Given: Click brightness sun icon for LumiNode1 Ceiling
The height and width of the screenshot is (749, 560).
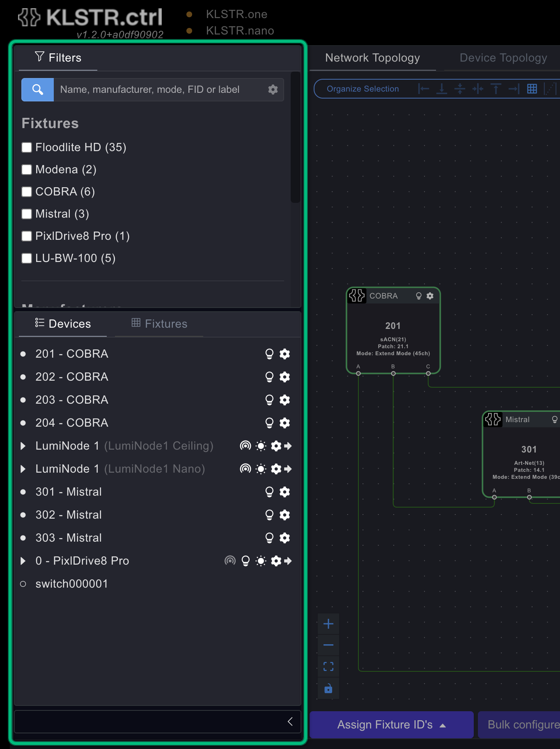Looking at the screenshot, I should [x=261, y=446].
